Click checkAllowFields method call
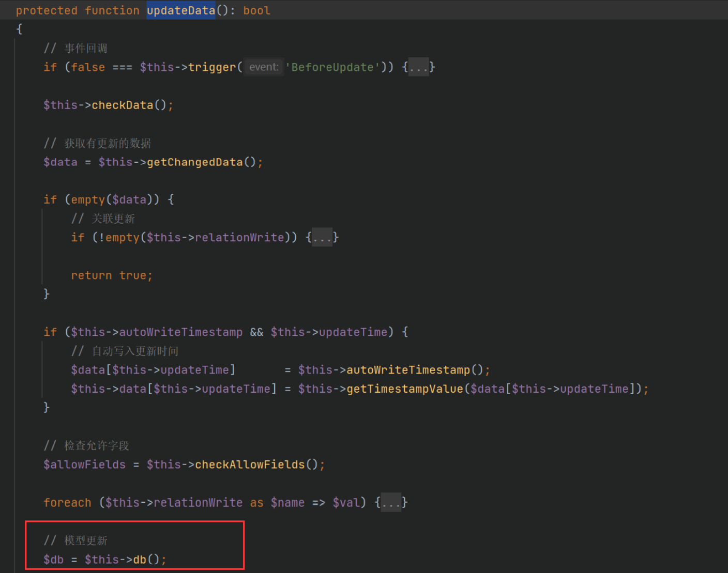Viewport: 728px width, 573px height. point(250,464)
